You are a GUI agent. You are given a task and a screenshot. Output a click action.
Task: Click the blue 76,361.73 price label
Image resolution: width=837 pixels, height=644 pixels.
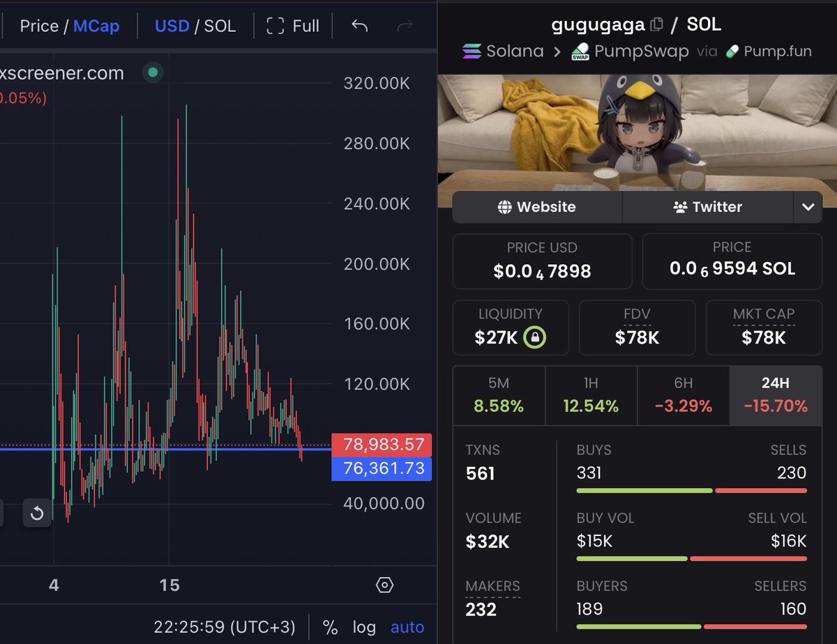coord(382,468)
